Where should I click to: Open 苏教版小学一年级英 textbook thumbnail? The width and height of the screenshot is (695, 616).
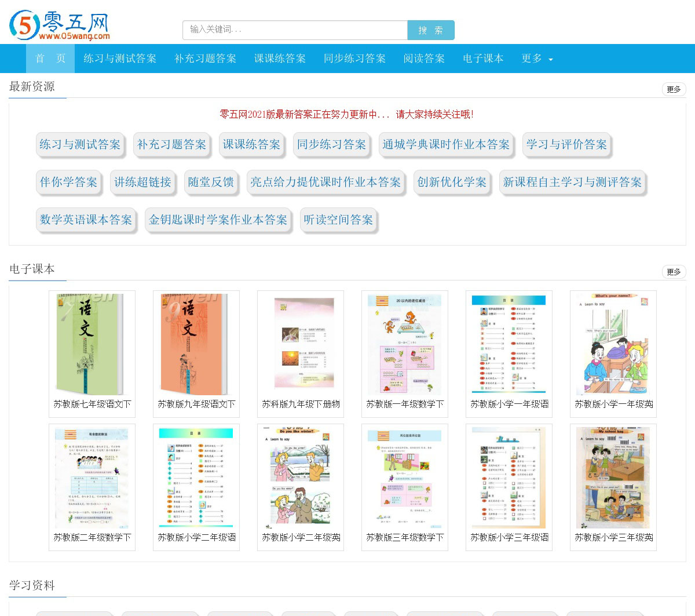pos(613,345)
